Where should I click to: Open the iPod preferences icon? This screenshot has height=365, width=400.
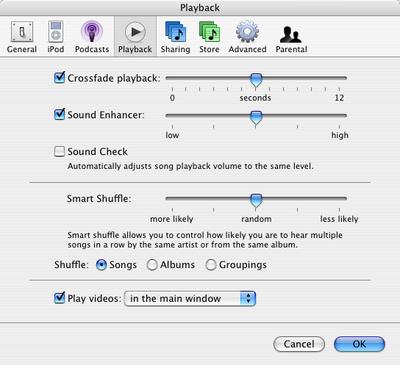pos(55,32)
